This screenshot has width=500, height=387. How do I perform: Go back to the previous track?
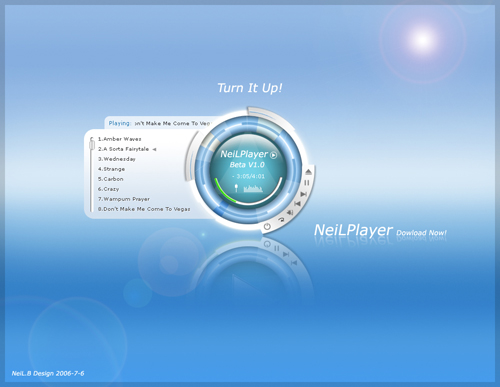[x=297, y=204]
